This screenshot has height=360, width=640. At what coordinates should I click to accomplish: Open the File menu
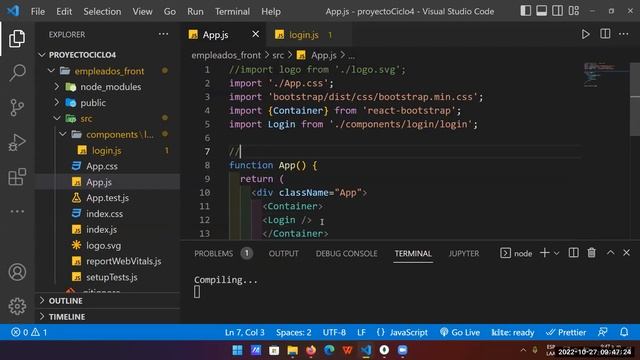(x=38, y=11)
